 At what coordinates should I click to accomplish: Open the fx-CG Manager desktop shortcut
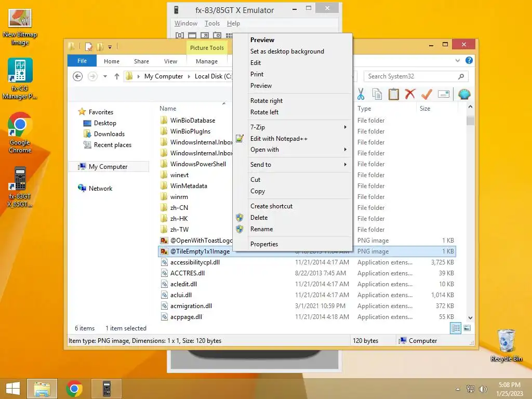[x=20, y=79]
